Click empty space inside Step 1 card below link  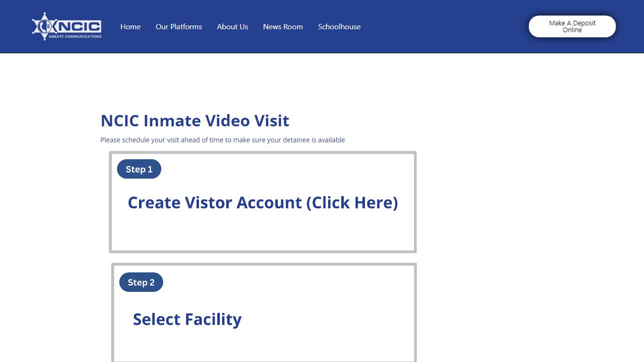(263, 233)
